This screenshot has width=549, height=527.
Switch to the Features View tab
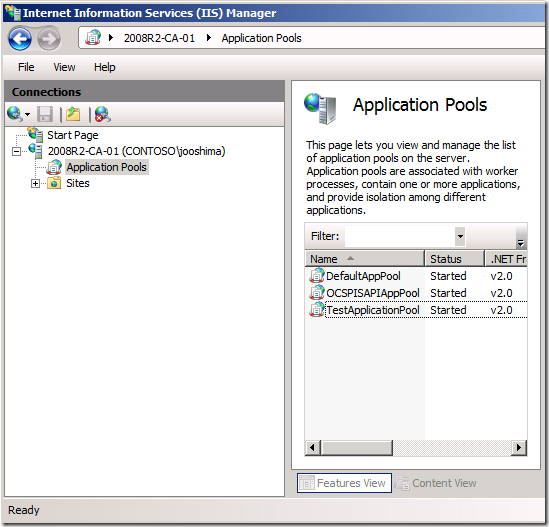344,483
